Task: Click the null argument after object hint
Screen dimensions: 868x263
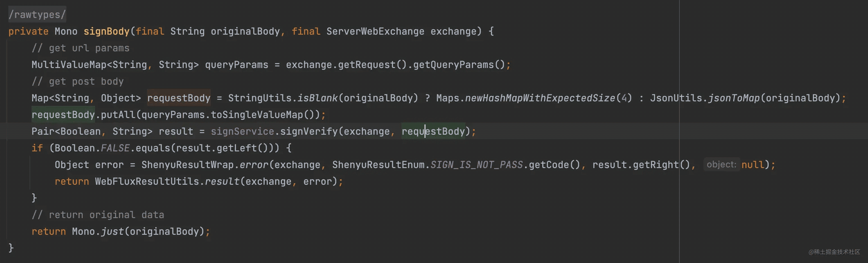Action: point(753,165)
